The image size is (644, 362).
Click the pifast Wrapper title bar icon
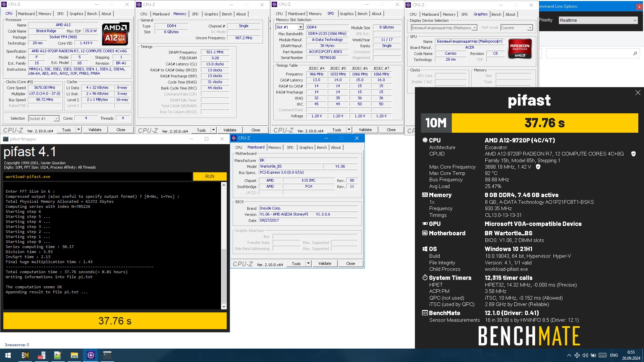tap(6, 139)
